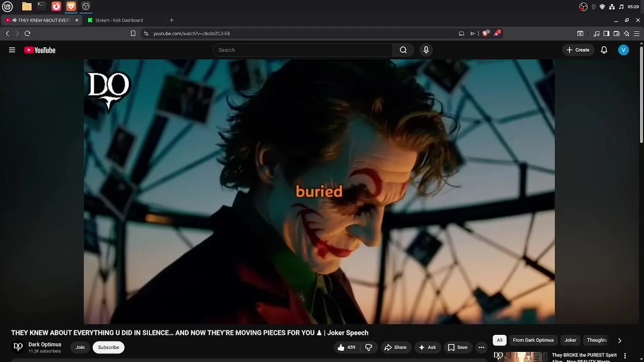The height and width of the screenshot is (362, 644).
Task: Select the From Dark Optimus chip
Action: tap(533, 340)
